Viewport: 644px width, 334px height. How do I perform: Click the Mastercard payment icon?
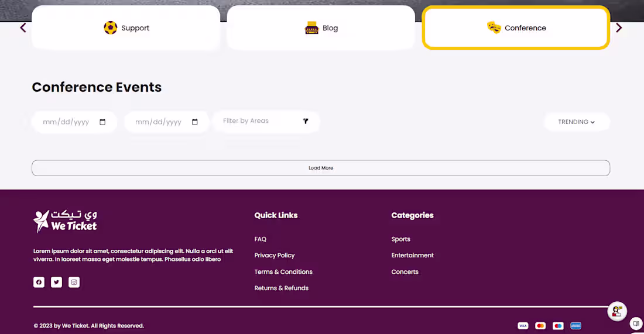540,326
